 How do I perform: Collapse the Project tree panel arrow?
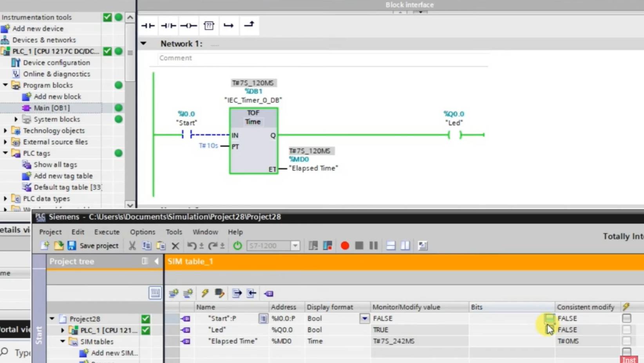pos(156,261)
